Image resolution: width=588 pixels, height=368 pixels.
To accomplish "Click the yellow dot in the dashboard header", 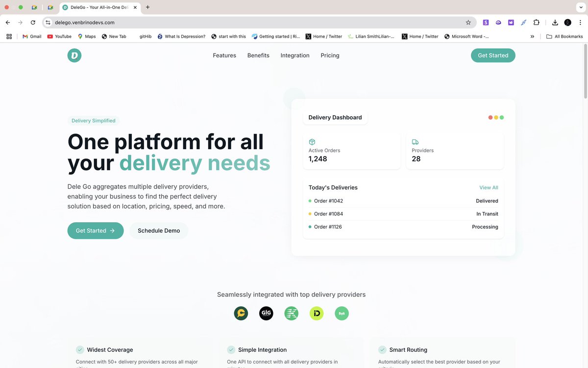I will [x=496, y=117].
